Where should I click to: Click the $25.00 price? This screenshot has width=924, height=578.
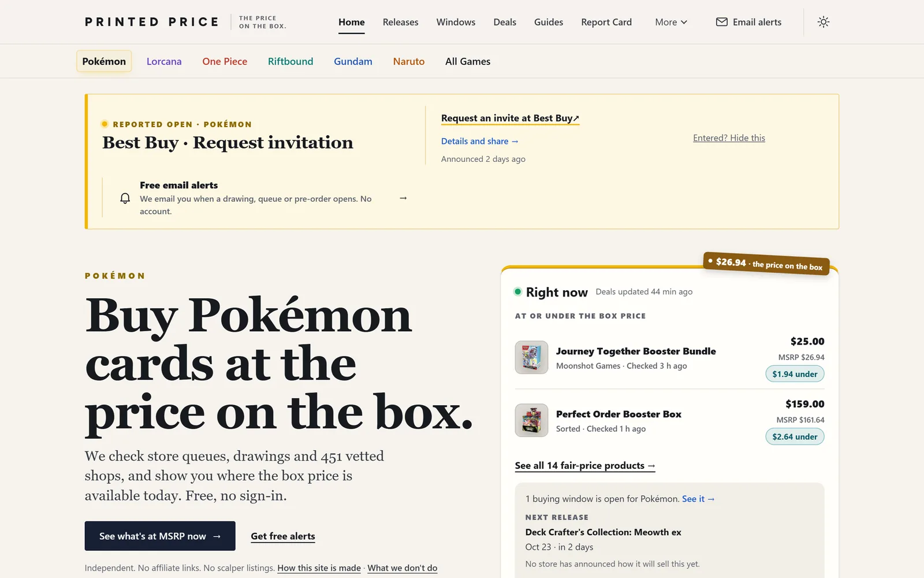point(807,341)
